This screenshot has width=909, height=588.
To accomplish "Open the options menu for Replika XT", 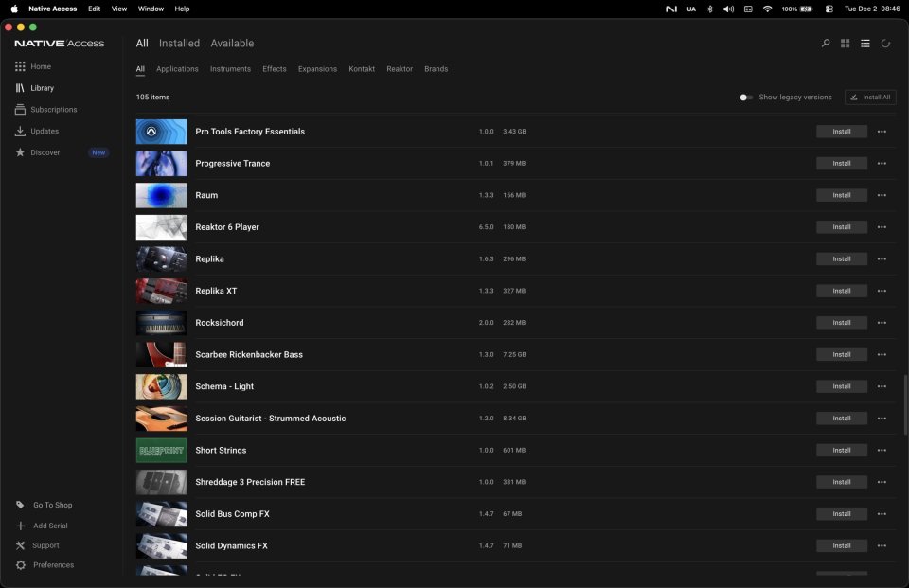I will tap(882, 291).
